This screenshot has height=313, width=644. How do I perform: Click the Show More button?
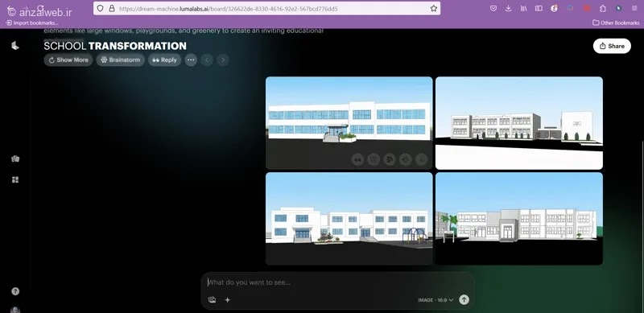tap(68, 60)
